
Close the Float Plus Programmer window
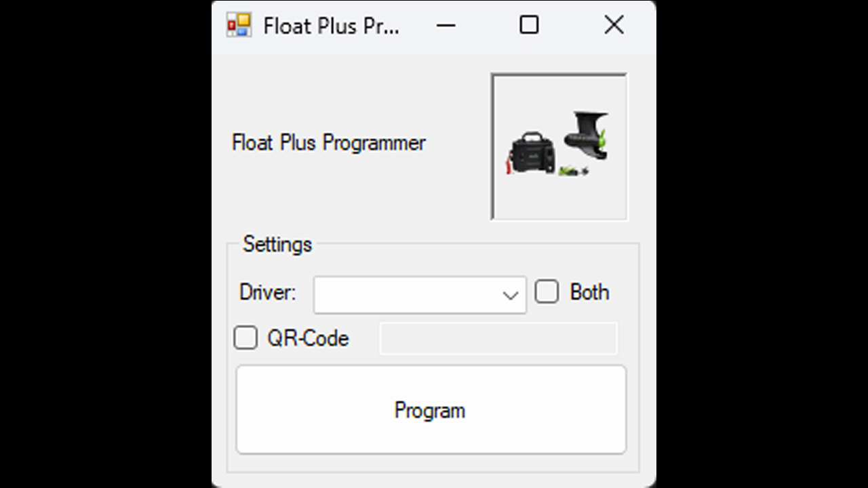click(614, 25)
